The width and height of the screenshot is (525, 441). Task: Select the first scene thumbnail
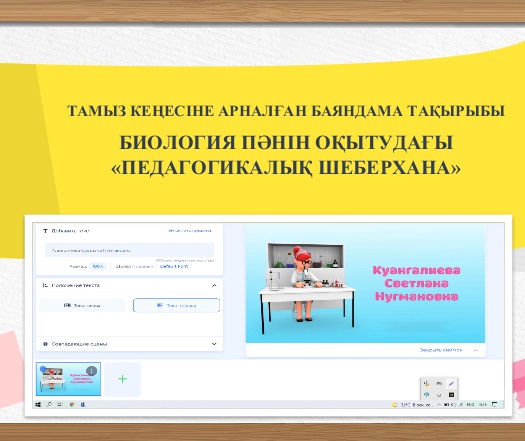click(x=68, y=379)
